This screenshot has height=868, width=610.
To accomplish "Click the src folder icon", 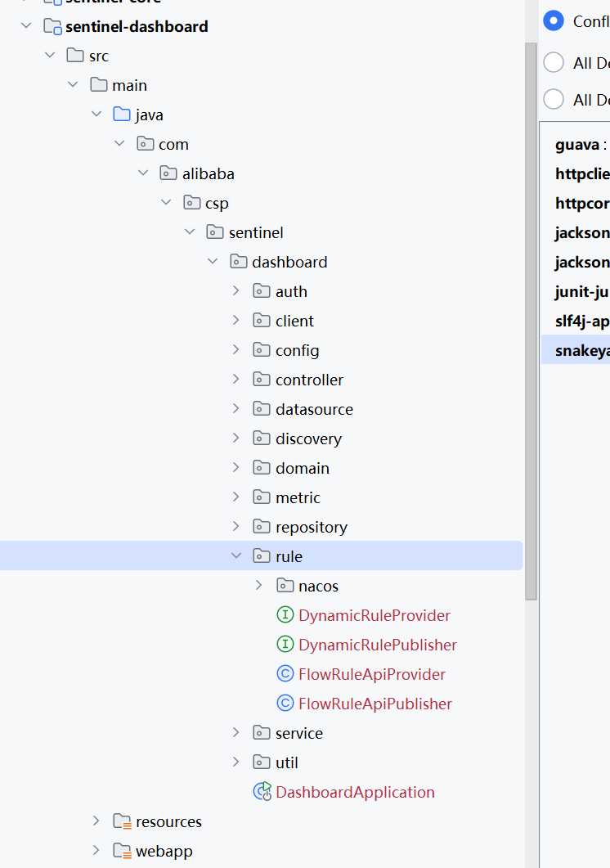I will [x=75, y=56].
